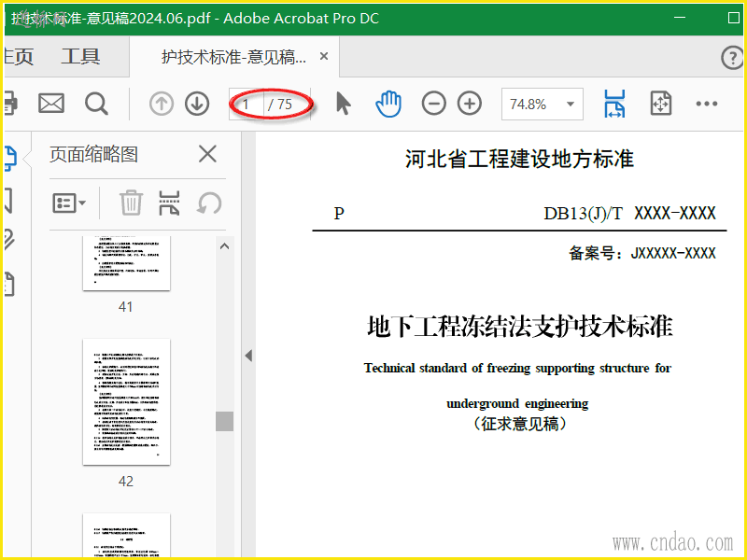Switch to the Tools tab

(80, 57)
